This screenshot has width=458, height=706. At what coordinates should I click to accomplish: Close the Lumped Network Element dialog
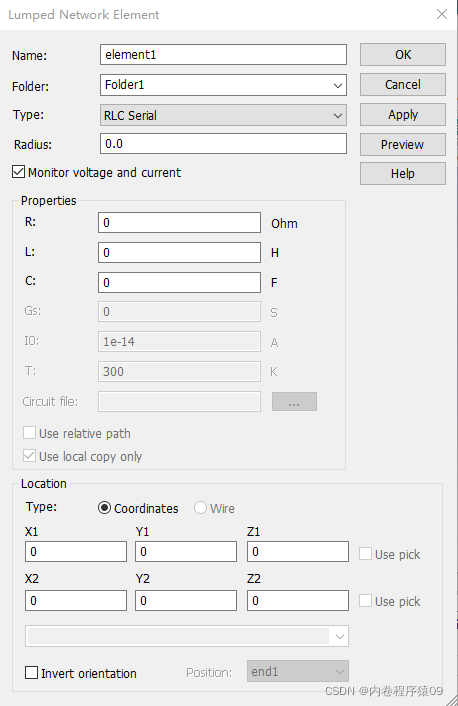click(x=442, y=14)
